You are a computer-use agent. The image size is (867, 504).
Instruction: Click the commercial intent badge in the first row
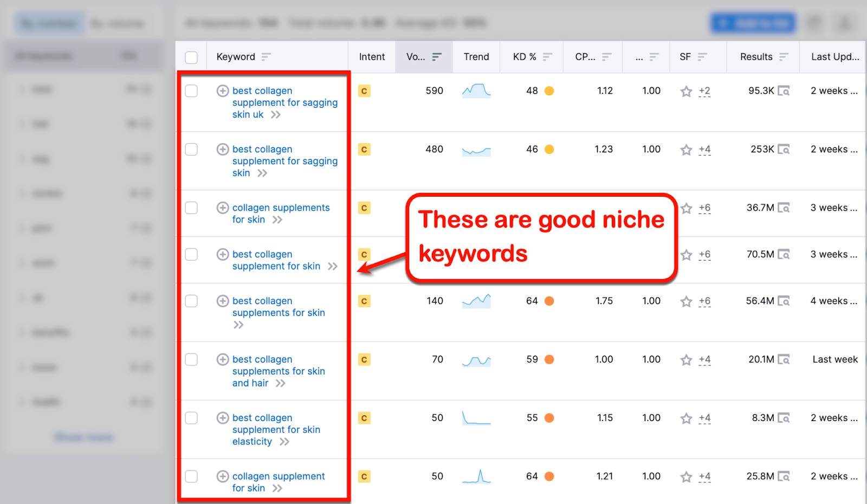click(x=364, y=91)
